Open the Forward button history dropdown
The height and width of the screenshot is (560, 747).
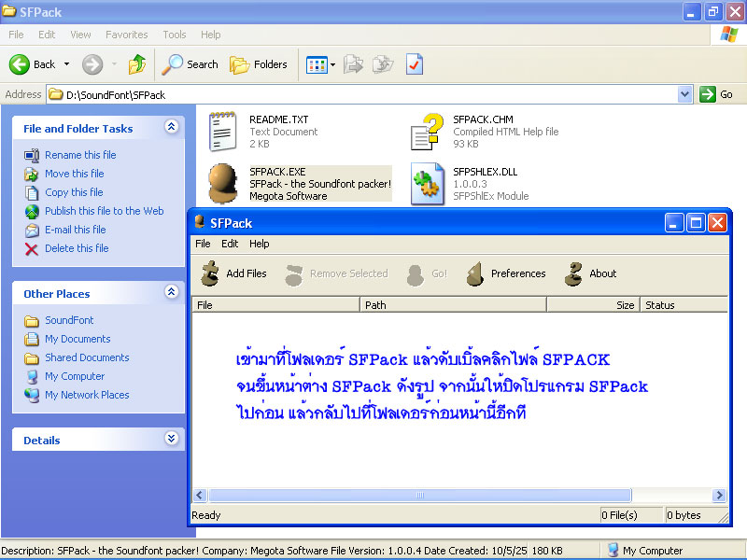click(x=114, y=64)
